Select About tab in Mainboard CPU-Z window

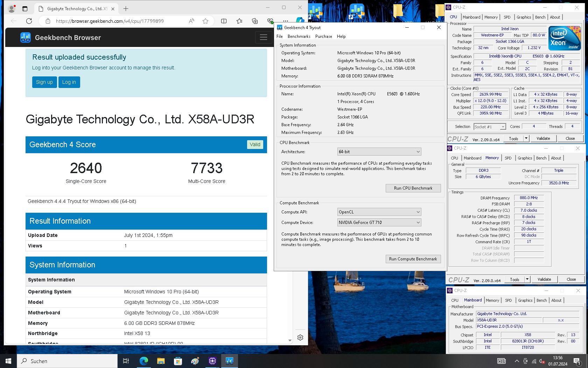point(556,300)
